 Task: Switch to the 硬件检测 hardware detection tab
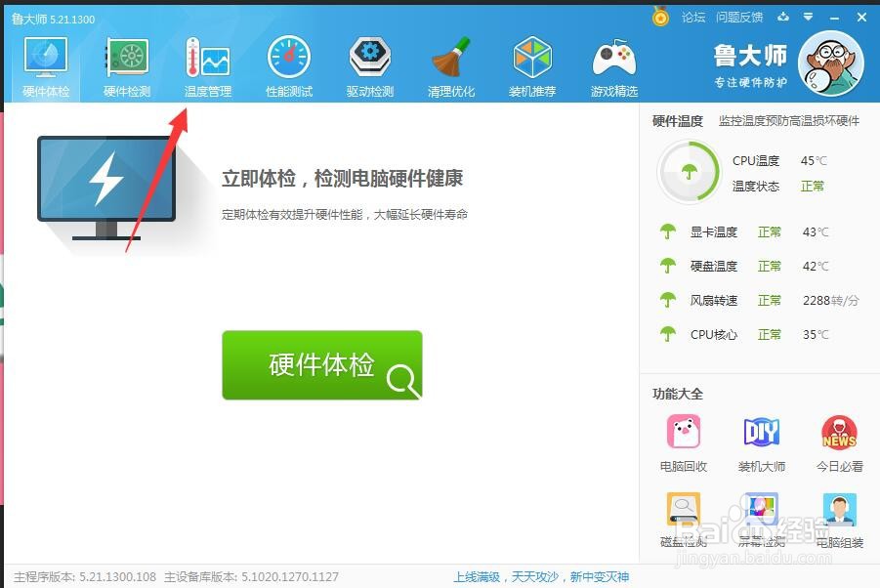tap(127, 68)
